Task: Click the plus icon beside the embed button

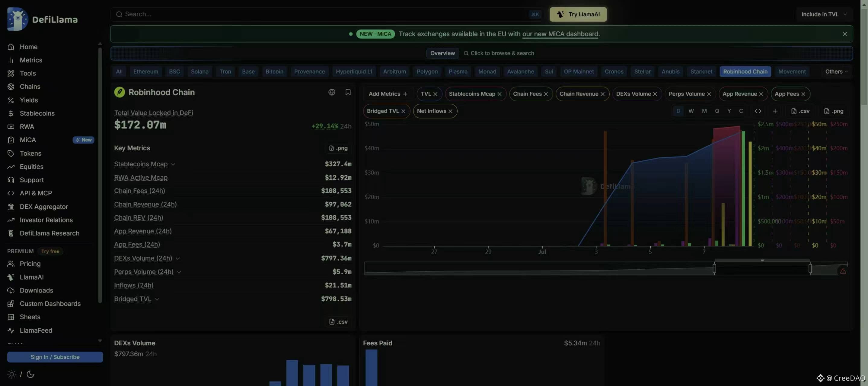Action: pos(775,111)
